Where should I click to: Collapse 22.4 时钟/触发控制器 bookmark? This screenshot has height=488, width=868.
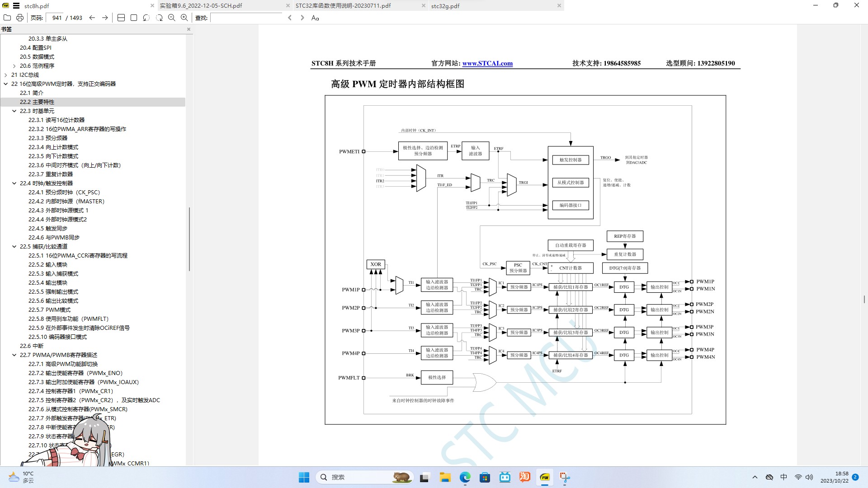14,183
